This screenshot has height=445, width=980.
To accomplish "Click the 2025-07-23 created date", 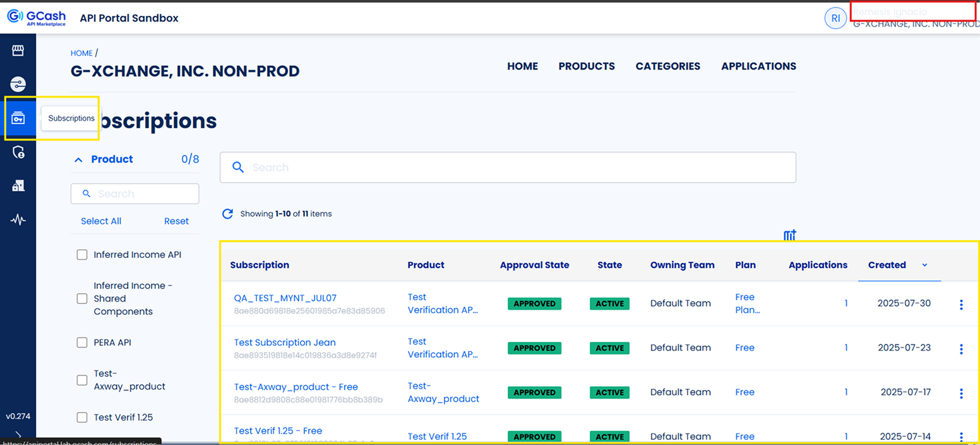I will (904, 348).
